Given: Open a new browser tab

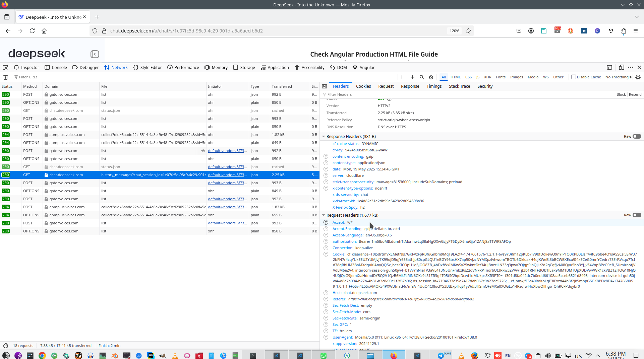Looking at the screenshot, I should tap(97, 17).
